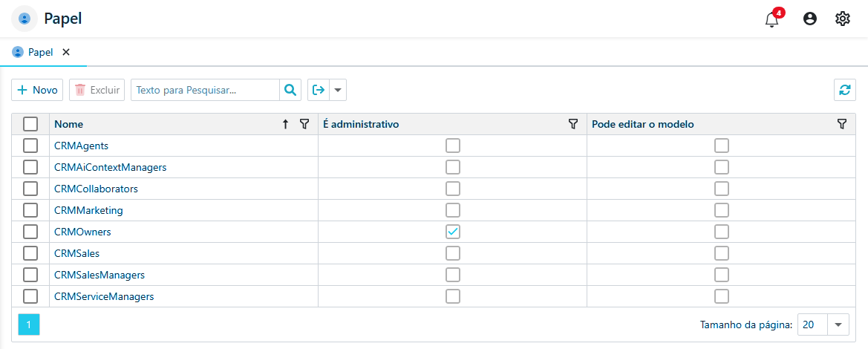This screenshot has height=349, width=868.
Task: Go to page 1 of results
Action: [29, 324]
